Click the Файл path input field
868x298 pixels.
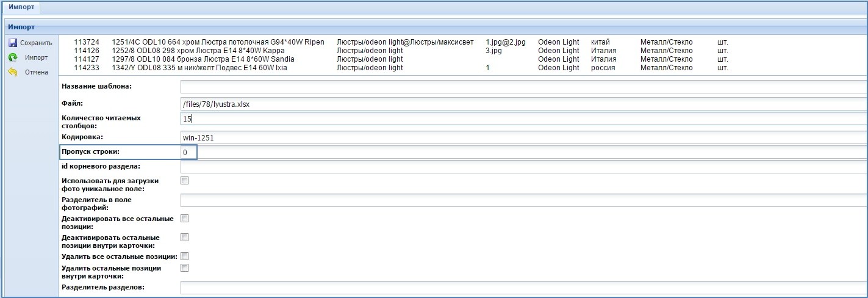pos(523,104)
